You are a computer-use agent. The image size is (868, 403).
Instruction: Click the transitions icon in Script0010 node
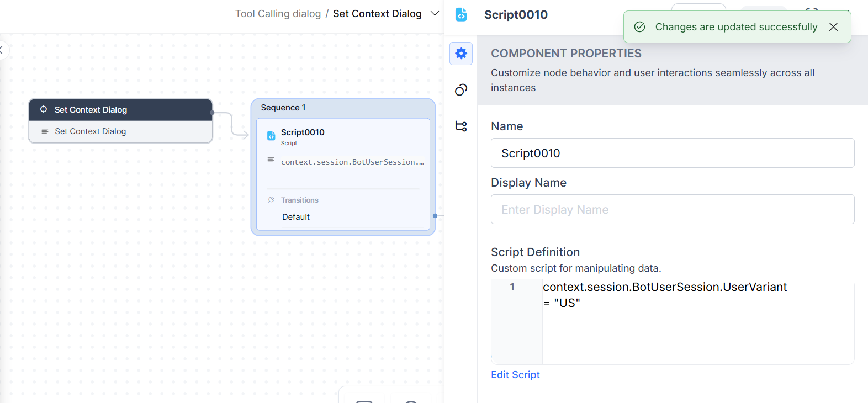271,200
